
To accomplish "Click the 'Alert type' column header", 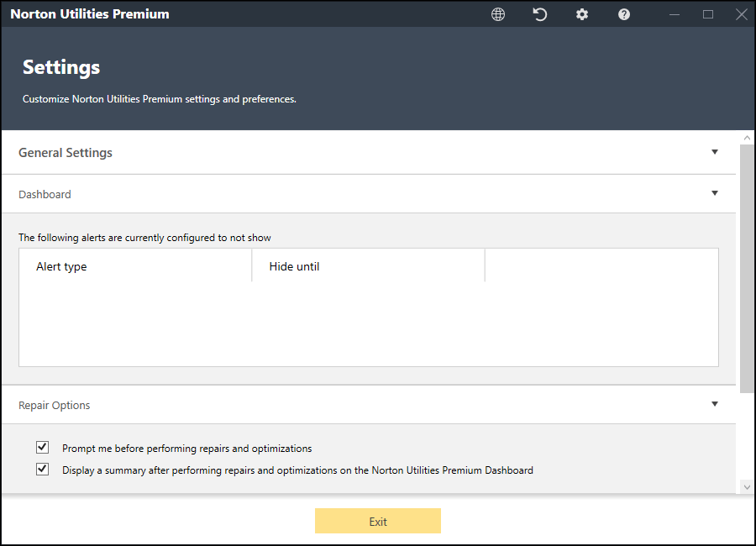I will (135, 265).
